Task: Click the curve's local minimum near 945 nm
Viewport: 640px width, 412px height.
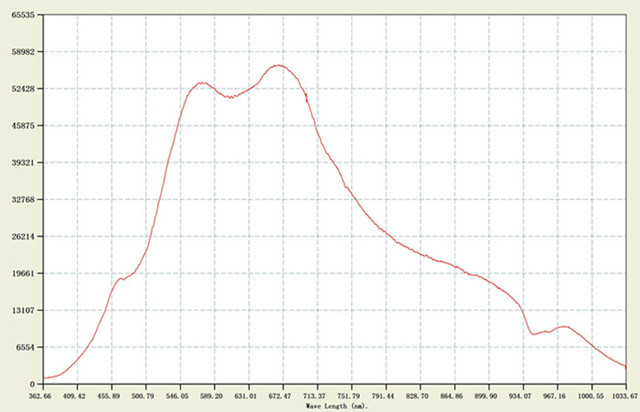Action: pyautogui.click(x=534, y=333)
